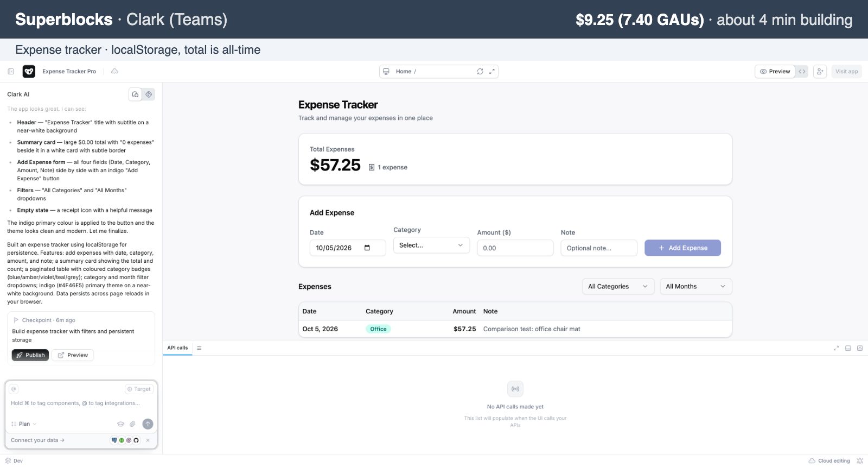Switch to the Clark AI design mode icon
The image size is (868, 467).
[149, 94]
